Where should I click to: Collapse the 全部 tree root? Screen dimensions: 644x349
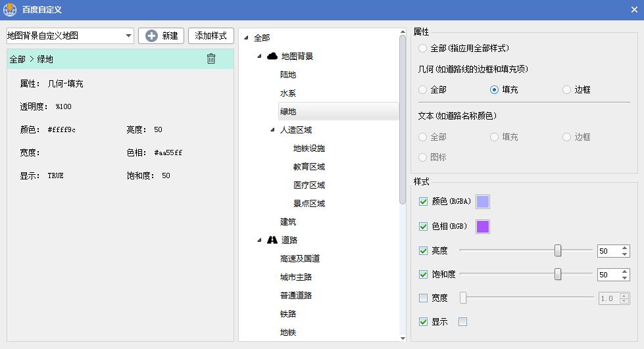(246, 37)
